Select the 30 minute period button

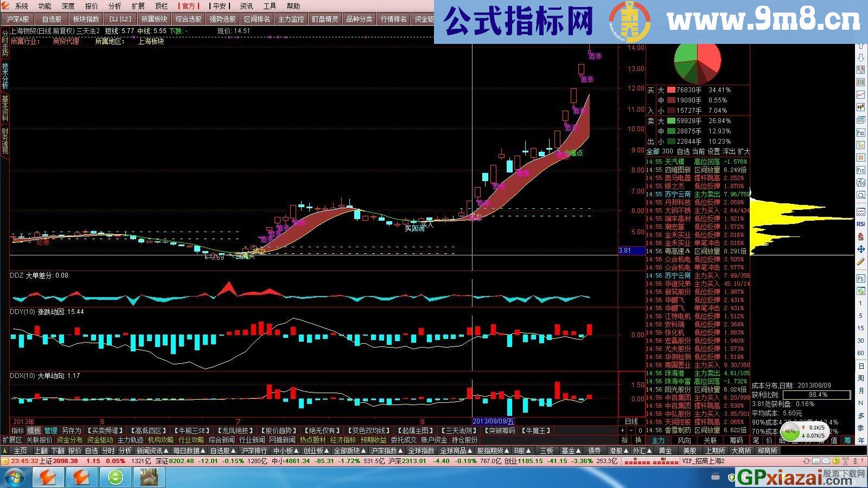(x=861, y=341)
